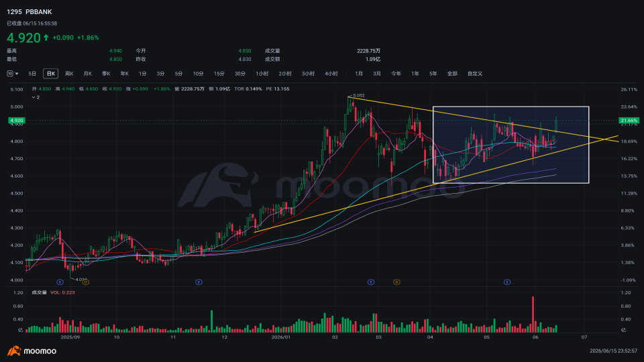Expand the collapsed indicator list chevron labeled 2

pyautogui.click(x=36, y=97)
